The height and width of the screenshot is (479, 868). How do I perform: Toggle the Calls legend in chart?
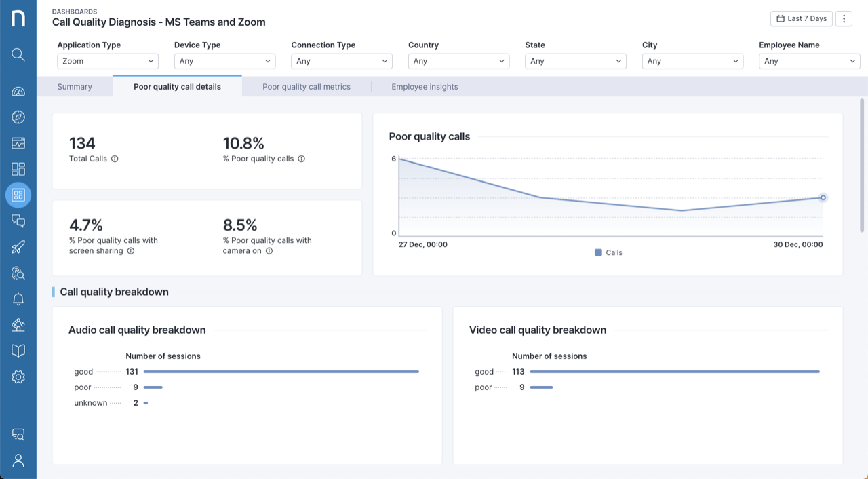click(608, 252)
